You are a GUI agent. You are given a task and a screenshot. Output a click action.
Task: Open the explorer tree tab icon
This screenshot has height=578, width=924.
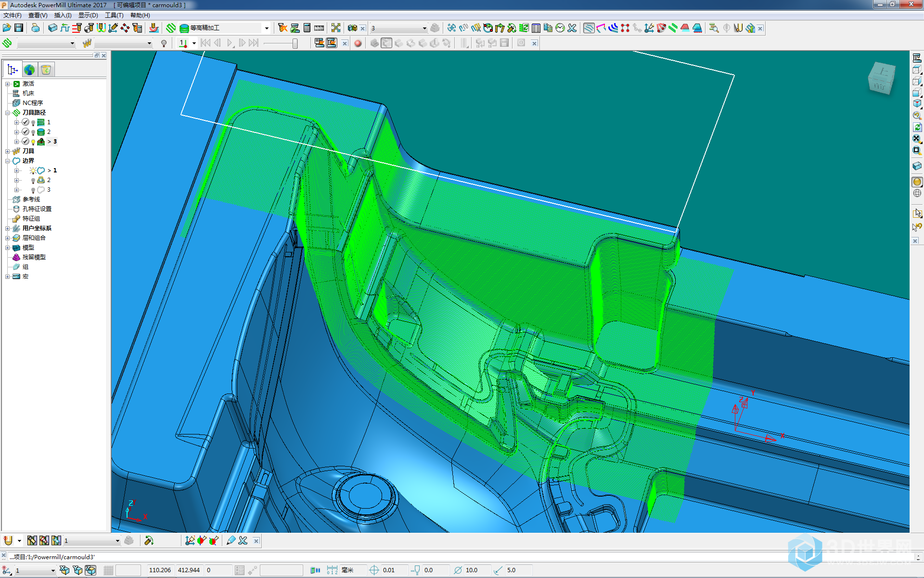[x=13, y=70]
